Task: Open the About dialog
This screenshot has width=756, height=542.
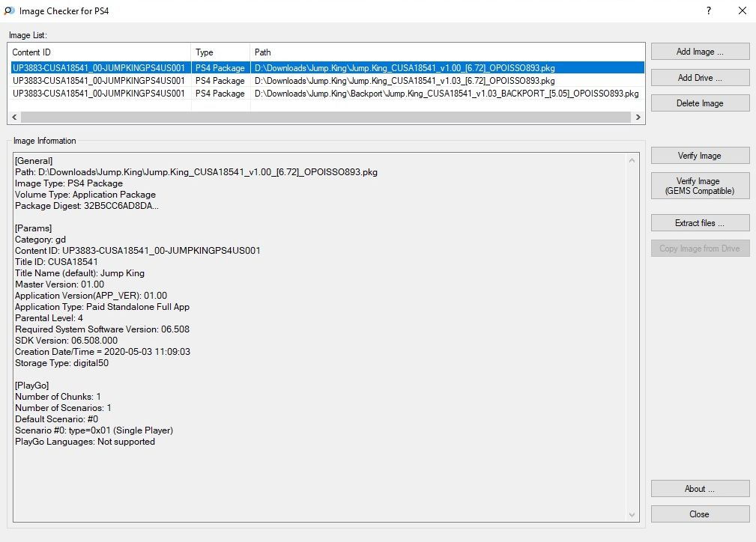Action: pos(700,489)
